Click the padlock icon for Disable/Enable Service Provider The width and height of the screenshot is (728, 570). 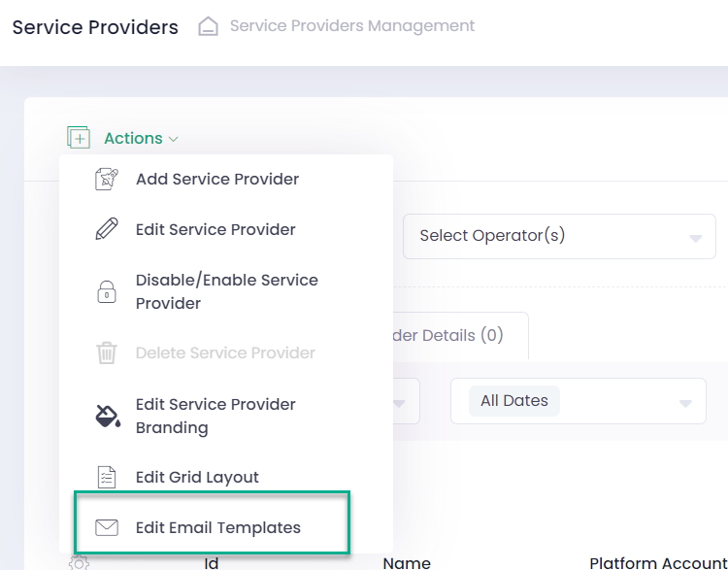tap(107, 292)
